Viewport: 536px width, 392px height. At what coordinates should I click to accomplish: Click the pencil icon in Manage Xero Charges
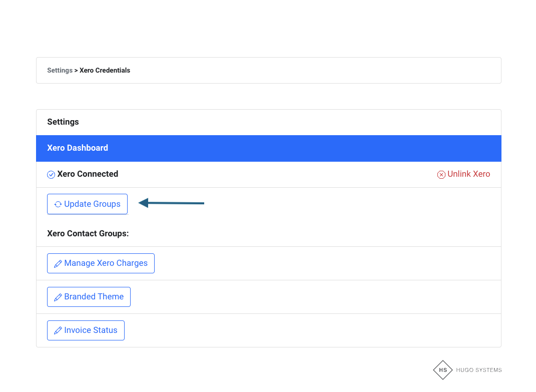click(58, 264)
